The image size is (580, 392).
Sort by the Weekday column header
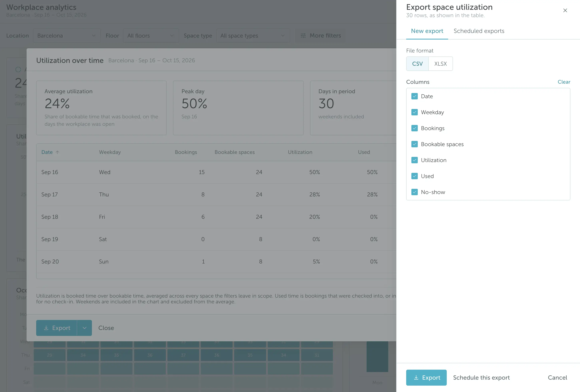tap(110, 152)
